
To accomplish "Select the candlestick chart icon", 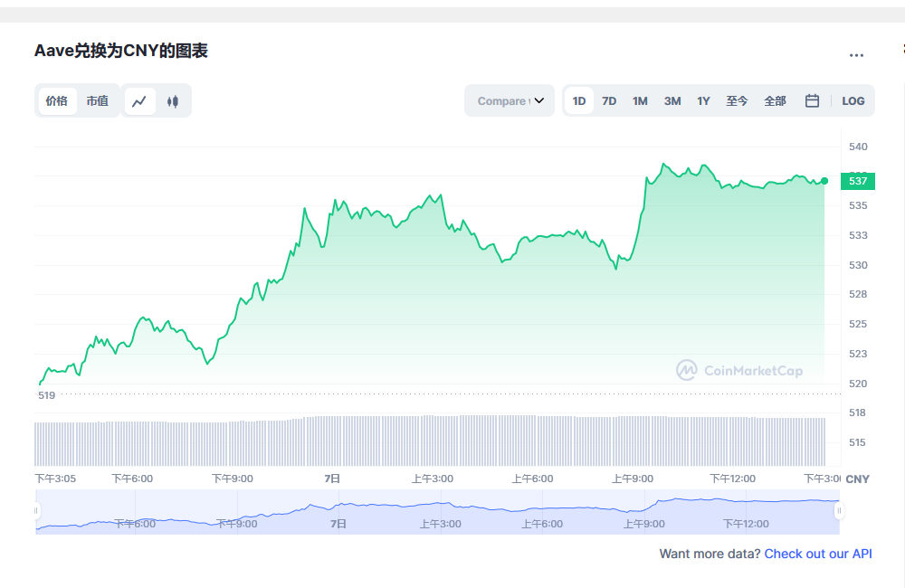I will click(x=172, y=100).
